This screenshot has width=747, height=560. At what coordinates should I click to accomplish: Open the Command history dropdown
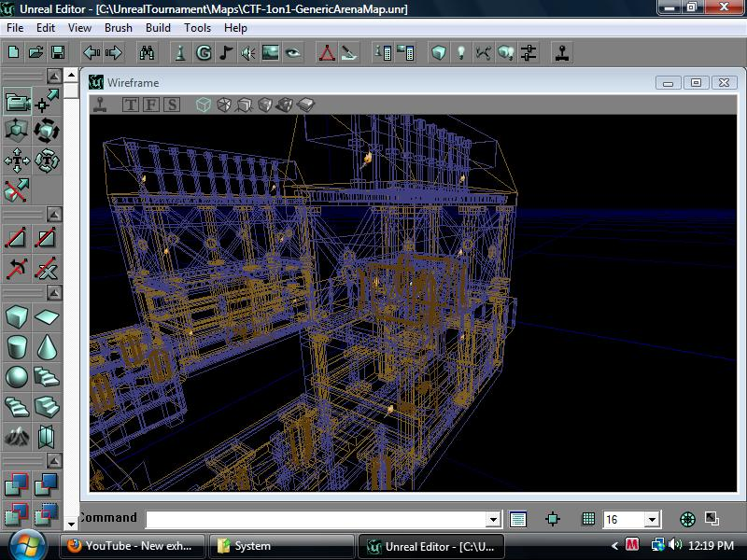click(493, 519)
